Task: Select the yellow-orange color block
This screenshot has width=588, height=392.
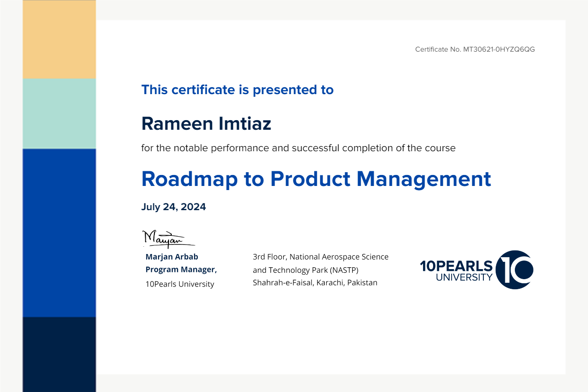Action: pos(59,39)
